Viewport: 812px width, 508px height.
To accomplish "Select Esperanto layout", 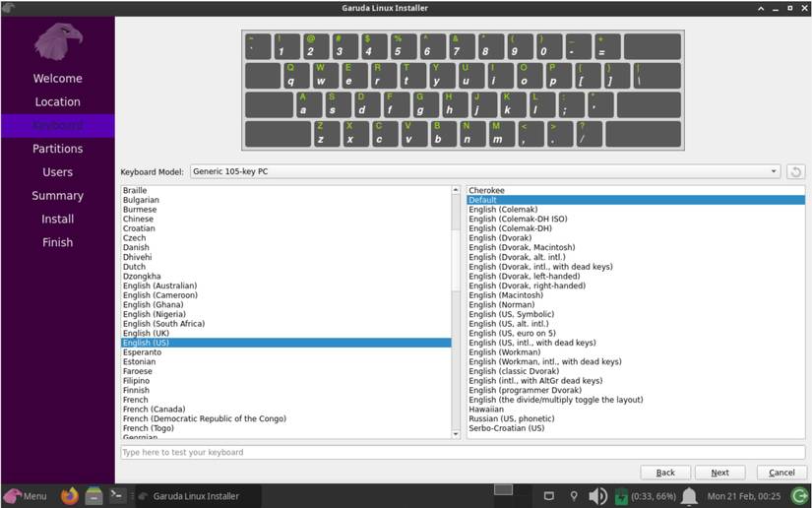I will click(285, 352).
